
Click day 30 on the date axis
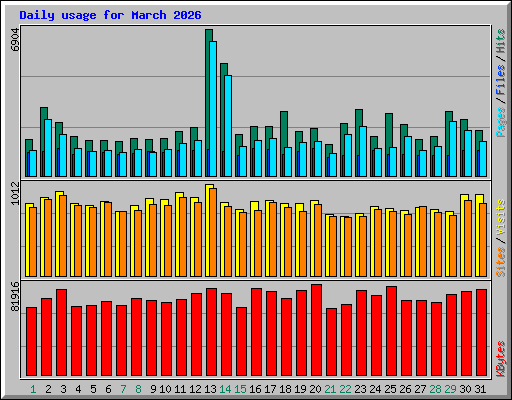(465, 389)
